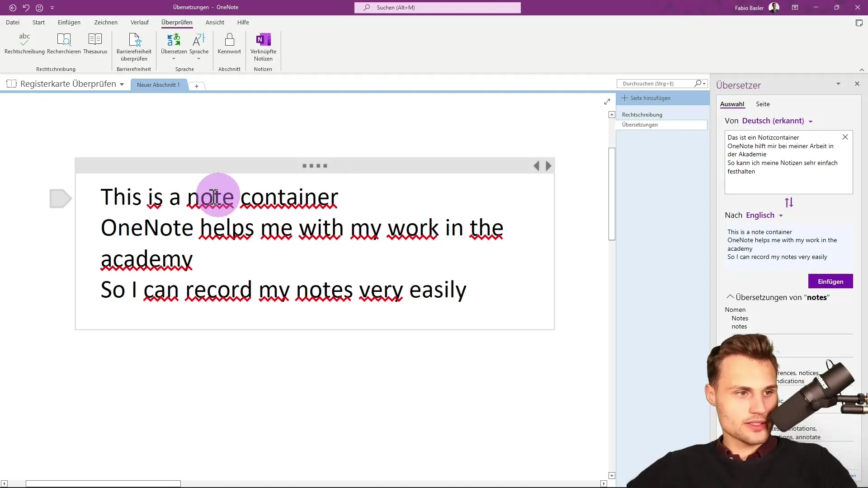Shrink note container with left arrow
The image size is (868, 488).
[536, 166]
